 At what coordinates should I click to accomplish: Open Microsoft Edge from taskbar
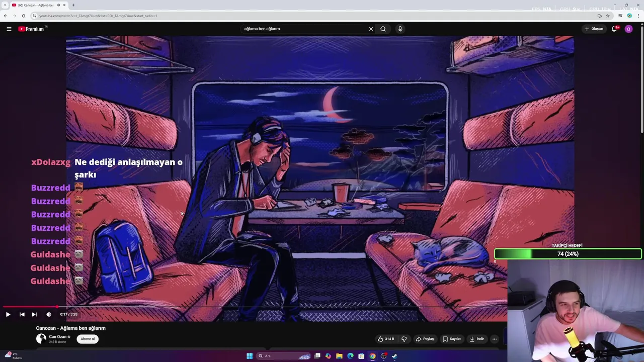click(x=350, y=356)
